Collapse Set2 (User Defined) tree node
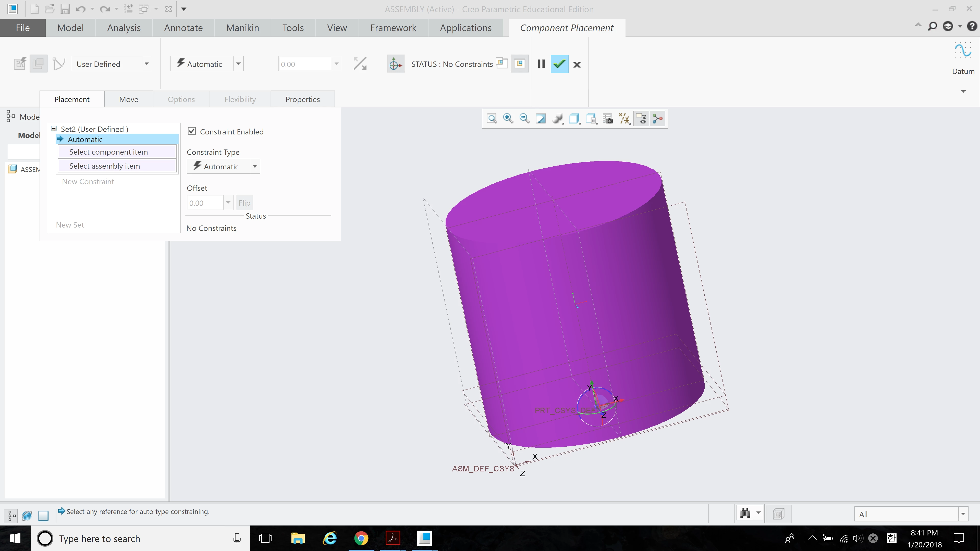The width and height of the screenshot is (980, 551). click(54, 129)
